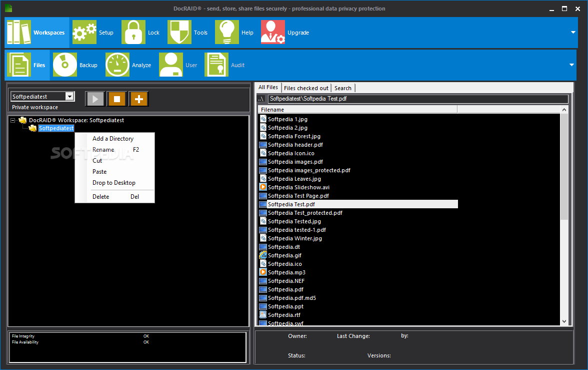Select Softpedia Tested.jpg in the list
588x370 pixels.
pyautogui.click(x=294, y=221)
